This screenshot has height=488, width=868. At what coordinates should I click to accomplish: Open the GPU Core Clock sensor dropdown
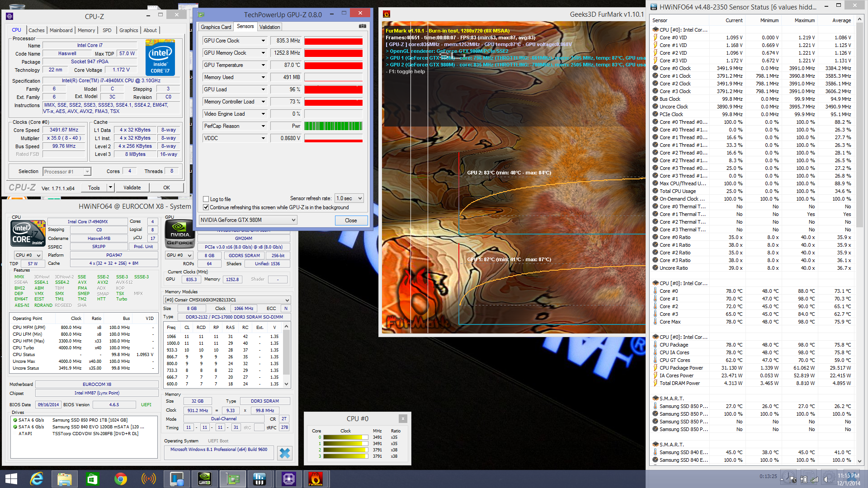tap(263, 41)
